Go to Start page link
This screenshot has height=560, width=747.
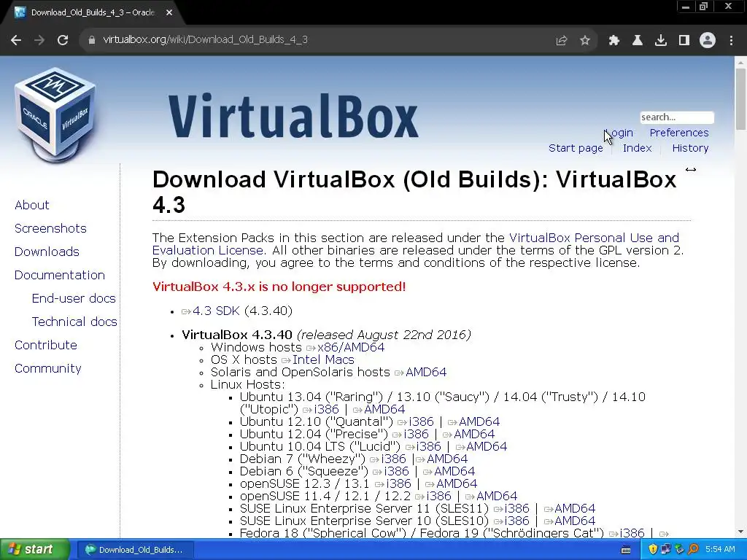click(x=576, y=148)
